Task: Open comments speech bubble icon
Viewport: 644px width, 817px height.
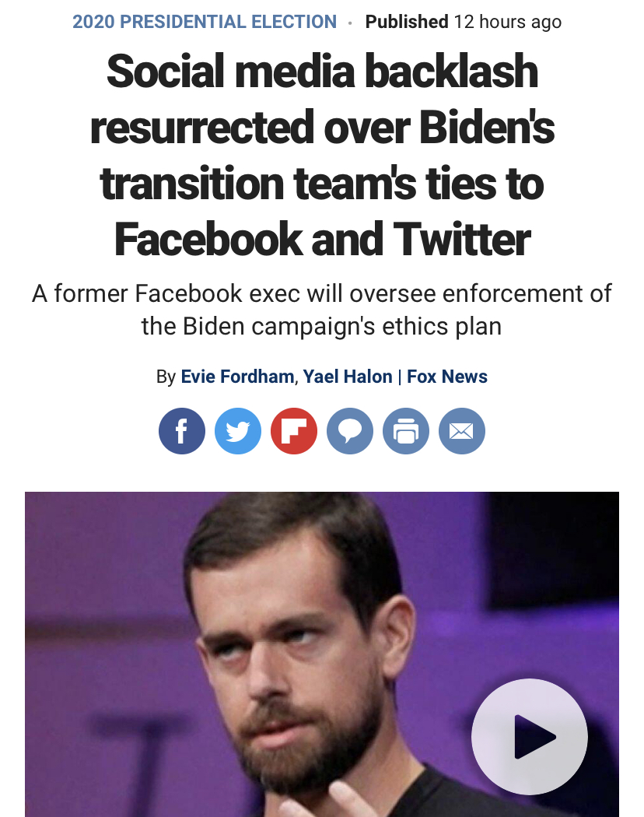Action: pyautogui.click(x=350, y=431)
